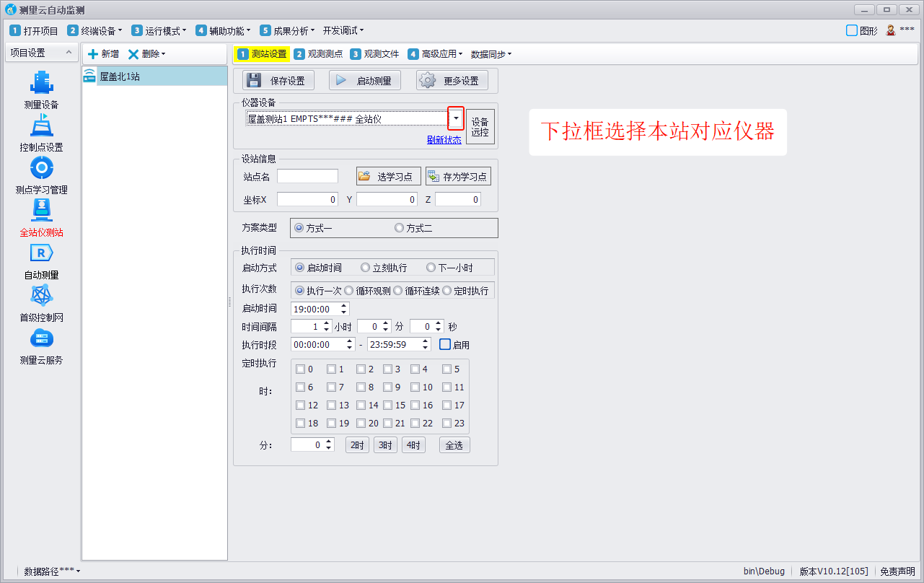Click the user account icon
This screenshot has height=583, width=924.
[x=891, y=30]
